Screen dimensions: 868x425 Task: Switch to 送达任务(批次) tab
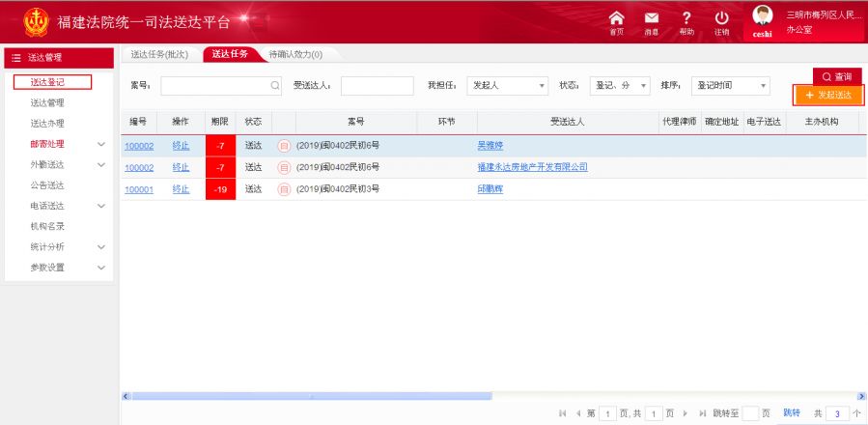click(160, 54)
